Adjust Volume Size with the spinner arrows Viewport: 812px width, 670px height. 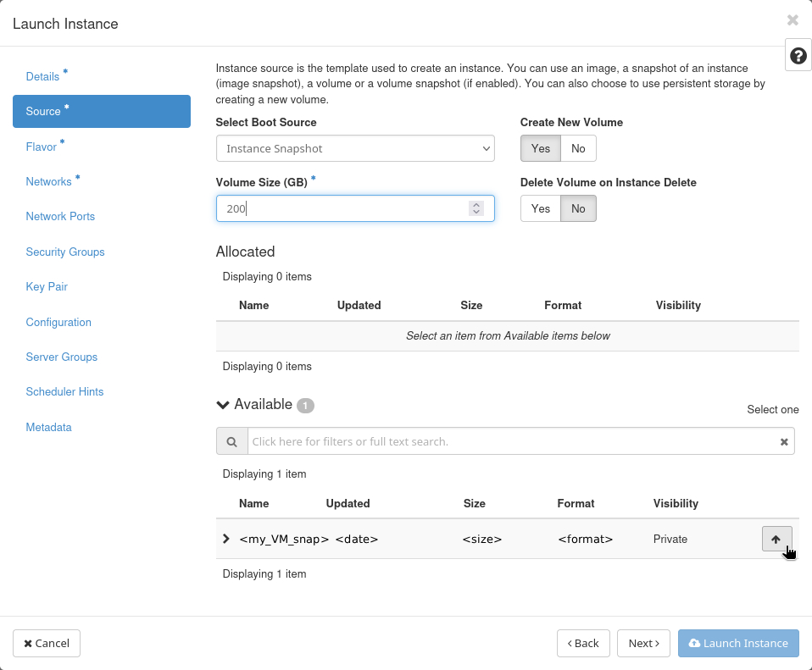[x=476, y=208]
